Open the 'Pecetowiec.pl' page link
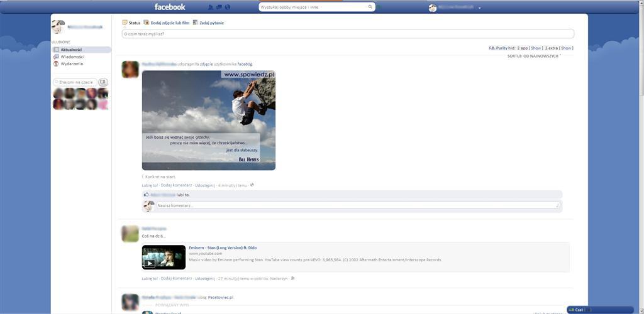Screen dimensions: 644x314 click(221, 297)
